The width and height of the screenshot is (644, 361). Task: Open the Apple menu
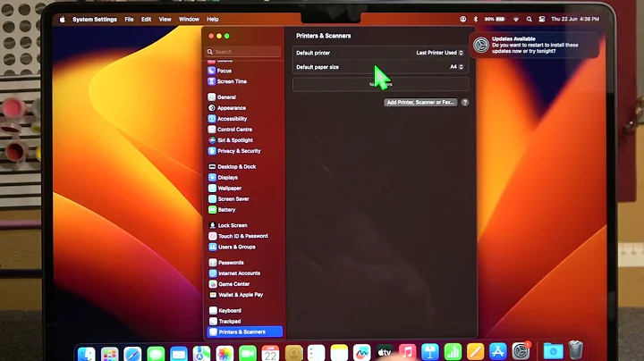coord(62,20)
